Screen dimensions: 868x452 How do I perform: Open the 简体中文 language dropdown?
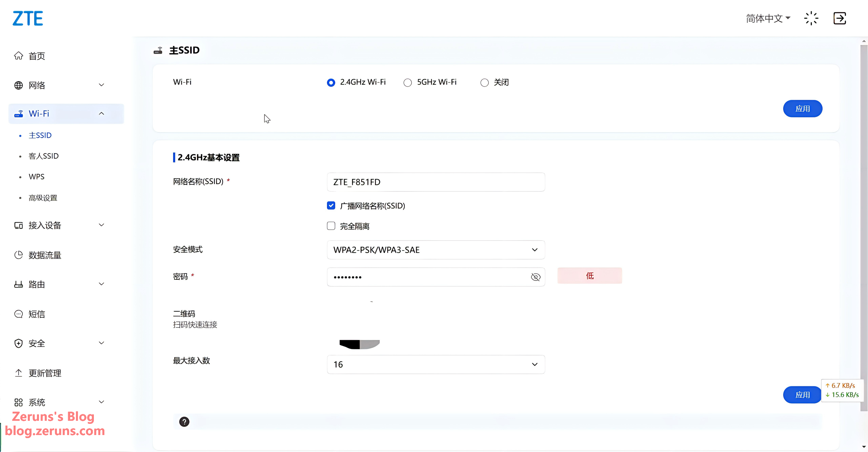pyautogui.click(x=768, y=18)
